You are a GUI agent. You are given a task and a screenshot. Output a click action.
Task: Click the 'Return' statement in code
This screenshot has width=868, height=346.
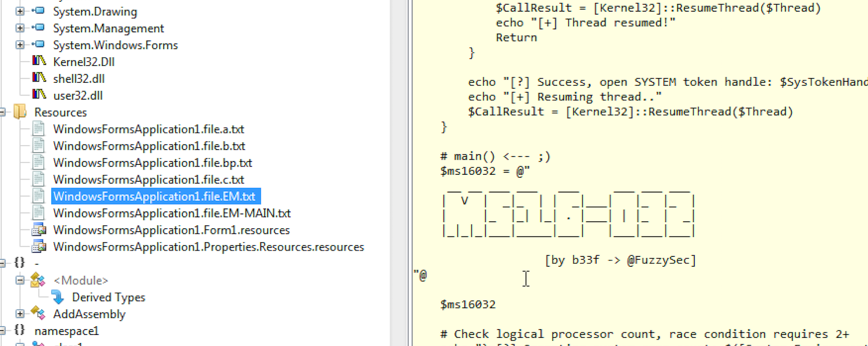516,37
